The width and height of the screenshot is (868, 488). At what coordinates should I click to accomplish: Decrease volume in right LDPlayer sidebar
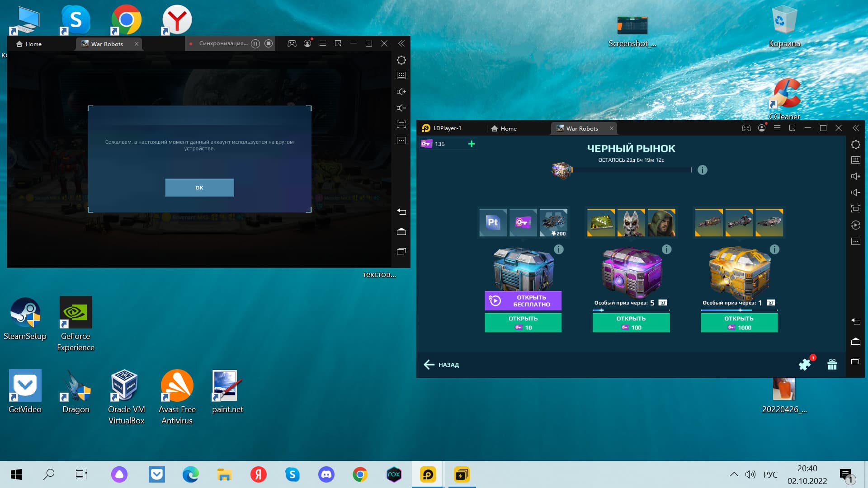[856, 192]
